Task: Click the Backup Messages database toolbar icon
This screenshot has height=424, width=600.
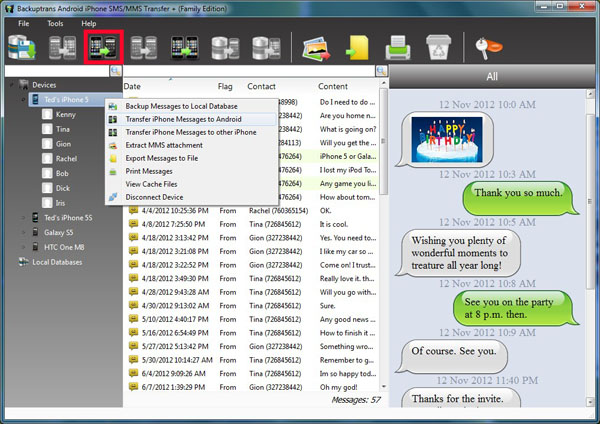Action: click(22, 47)
